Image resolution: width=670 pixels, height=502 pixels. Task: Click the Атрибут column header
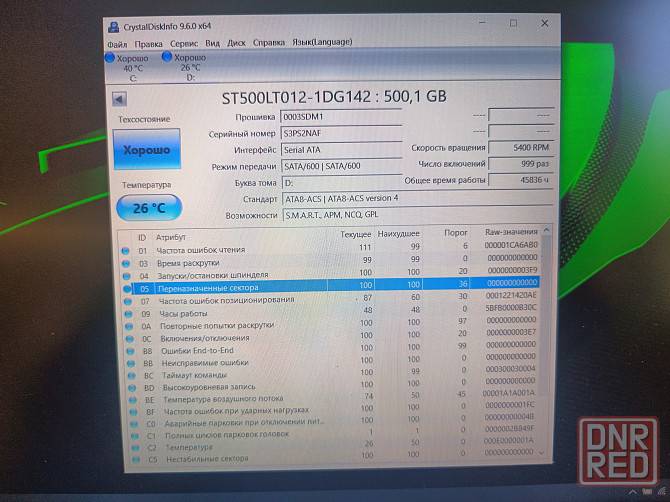point(170,237)
